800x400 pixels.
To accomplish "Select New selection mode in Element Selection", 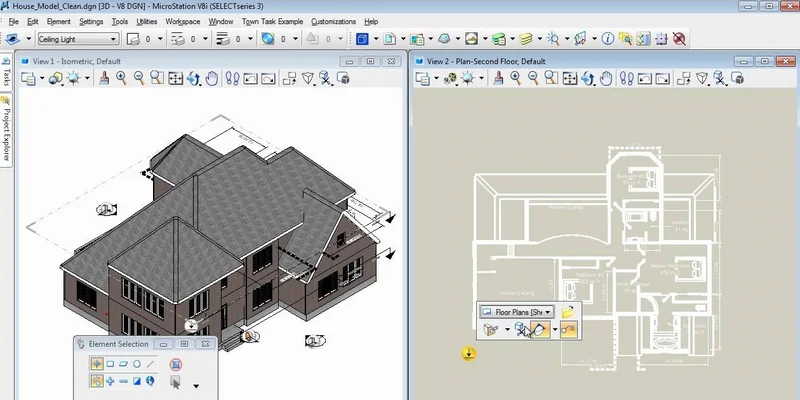I will (96, 381).
